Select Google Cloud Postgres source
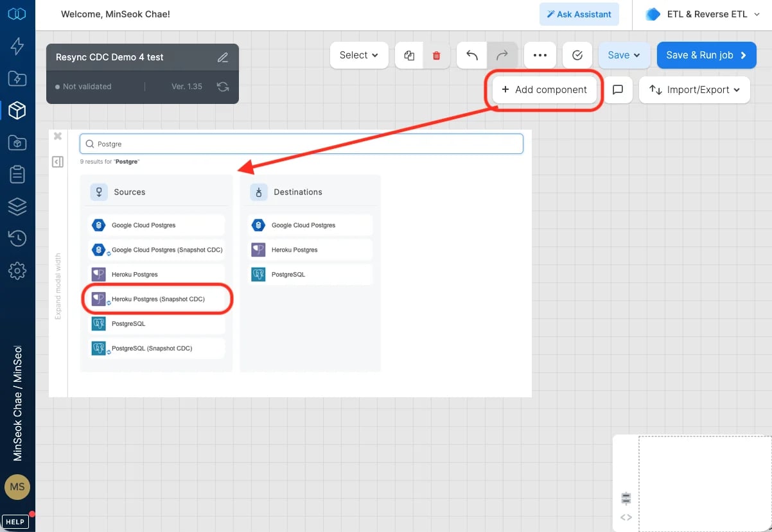Viewport: 772px width, 532px height. coord(156,225)
